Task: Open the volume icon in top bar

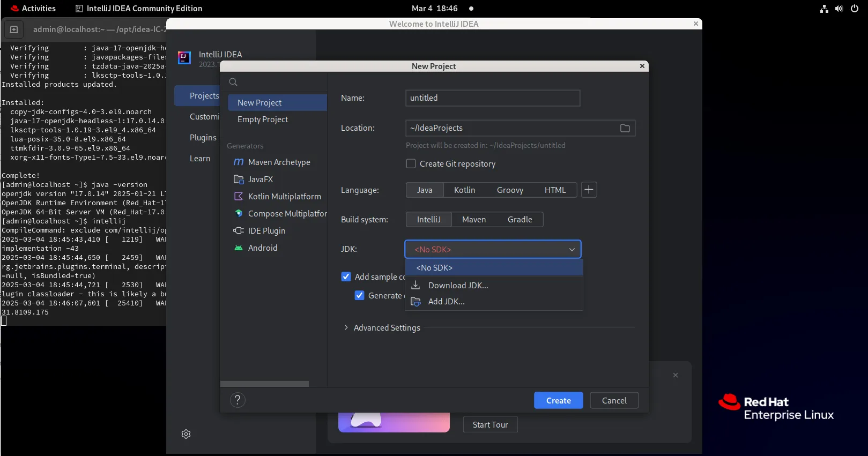Action: pyautogui.click(x=839, y=9)
